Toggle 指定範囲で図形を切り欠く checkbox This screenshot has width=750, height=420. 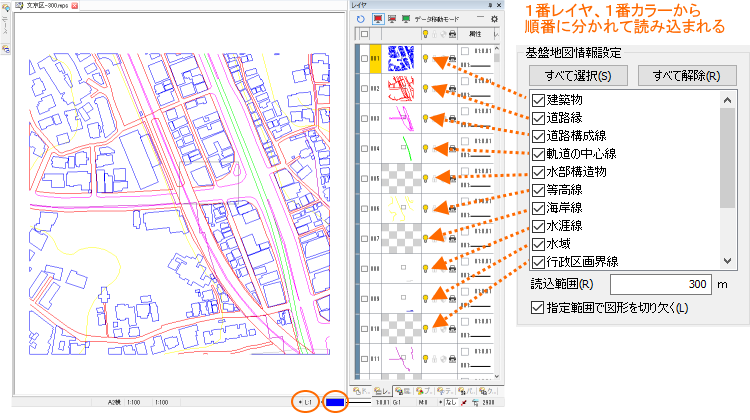pos(539,306)
